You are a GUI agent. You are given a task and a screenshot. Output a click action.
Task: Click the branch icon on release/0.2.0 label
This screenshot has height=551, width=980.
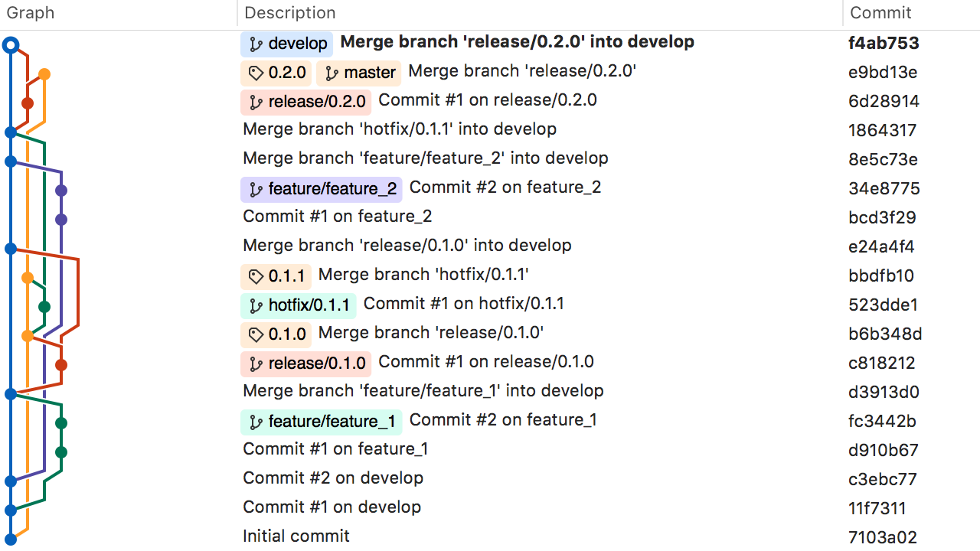tap(256, 101)
